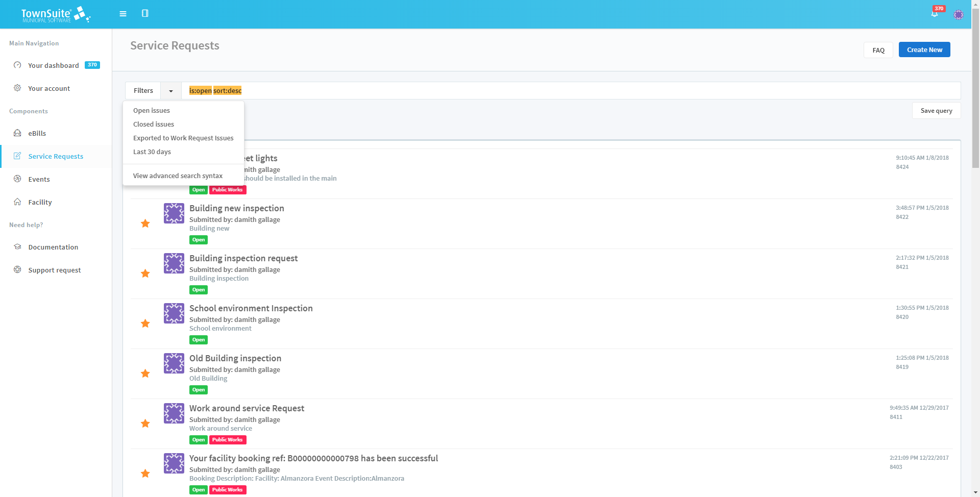The image size is (980, 497).
Task: Click Public Works tag on Work around service
Action: tap(228, 440)
